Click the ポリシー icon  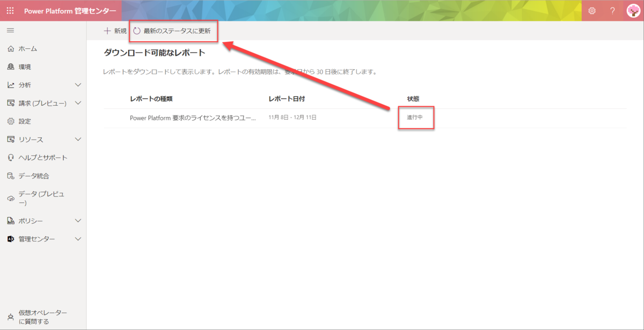[11, 221]
